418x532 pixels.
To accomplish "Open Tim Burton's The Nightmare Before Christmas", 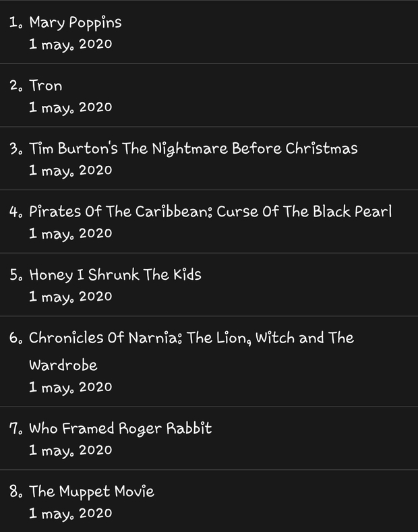I will [x=193, y=148].
